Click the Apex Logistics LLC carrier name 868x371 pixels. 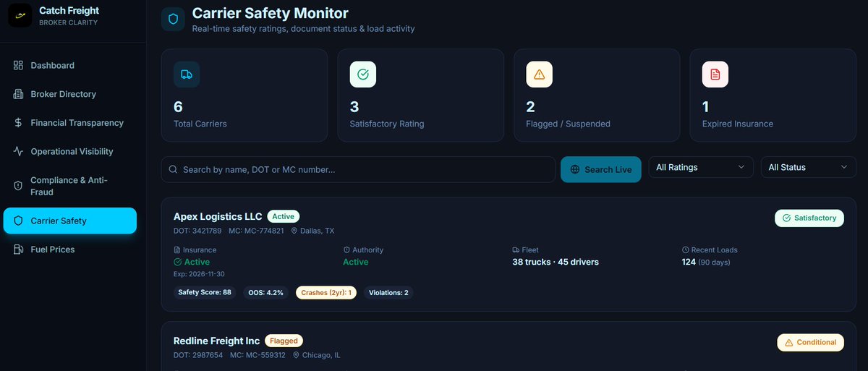(x=218, y=216)
